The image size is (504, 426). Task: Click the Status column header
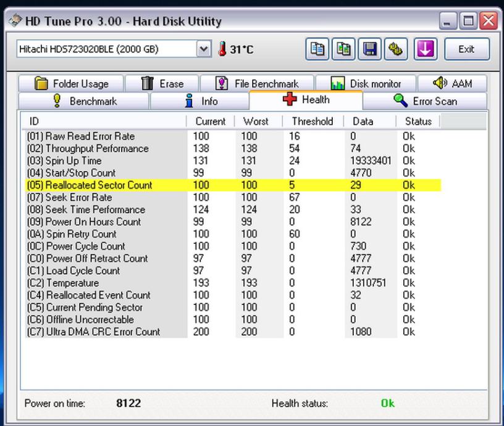418,122
